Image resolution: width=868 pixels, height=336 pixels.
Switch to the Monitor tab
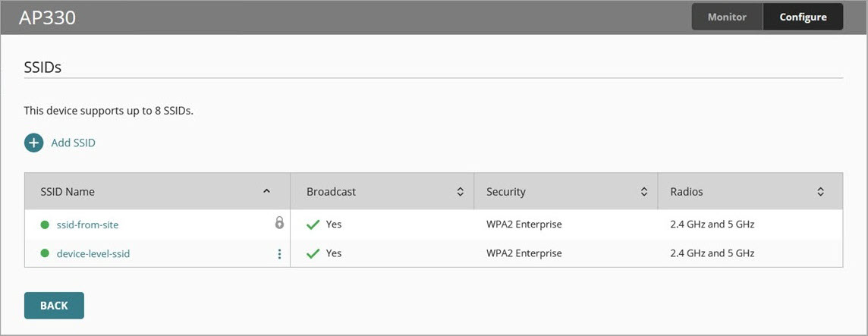click(x=727, y=17)
